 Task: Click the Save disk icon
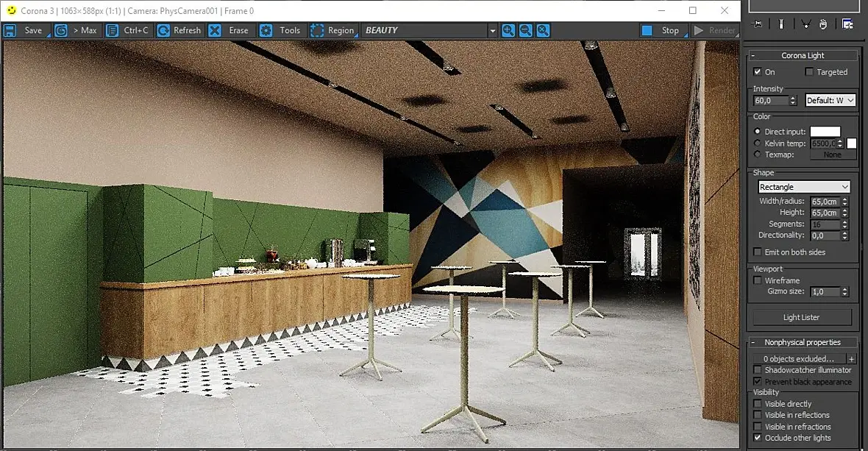(10, 30)
